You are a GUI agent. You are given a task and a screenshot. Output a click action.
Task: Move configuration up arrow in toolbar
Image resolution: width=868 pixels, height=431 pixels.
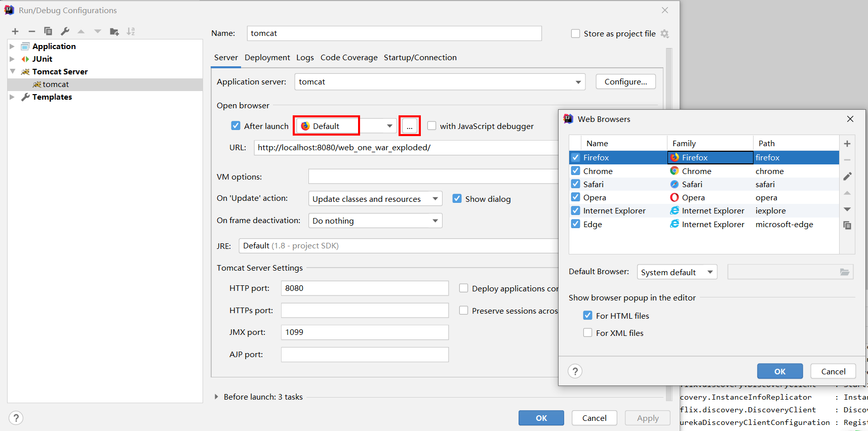click(x=81, y=31)
